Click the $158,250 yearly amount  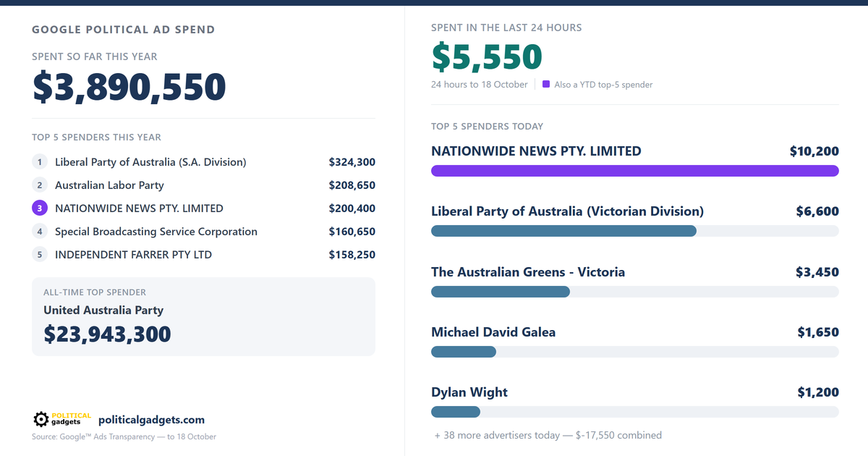tap(352, 255)
